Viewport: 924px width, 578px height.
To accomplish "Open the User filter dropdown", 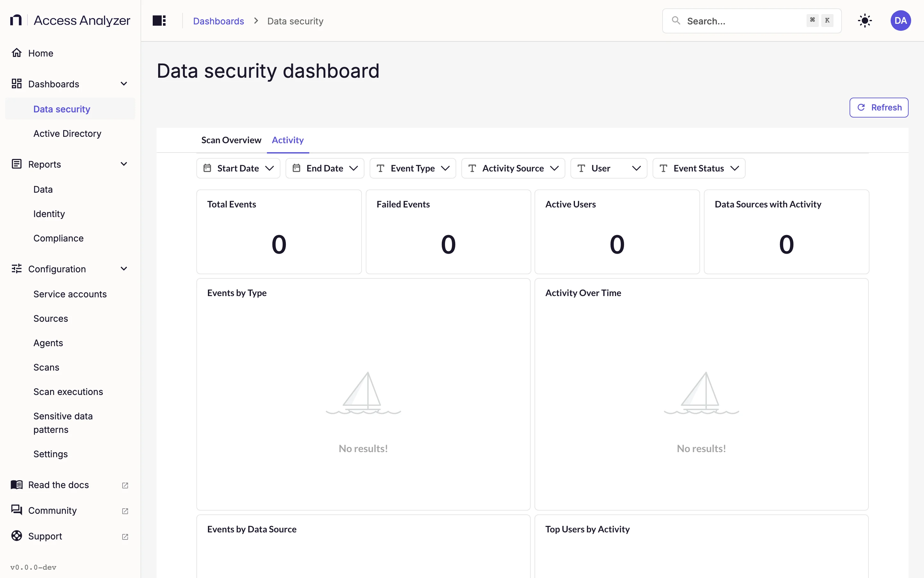I will (x=609, y=168).
